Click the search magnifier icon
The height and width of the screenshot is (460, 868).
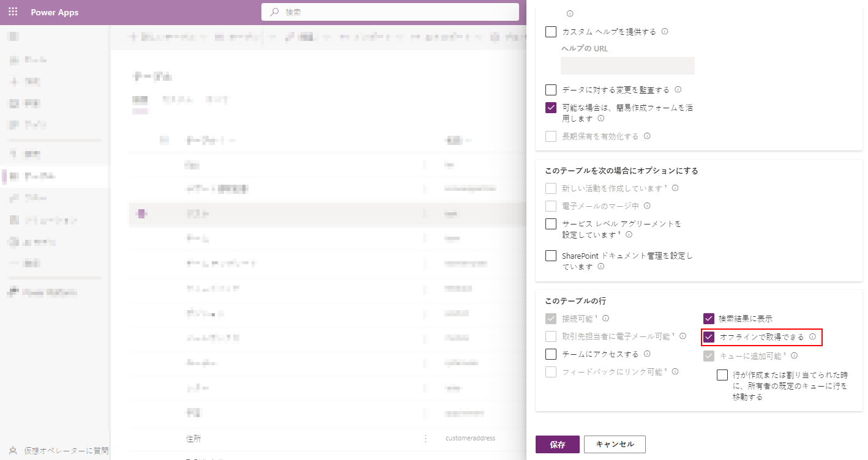click(x=275, y=12)
